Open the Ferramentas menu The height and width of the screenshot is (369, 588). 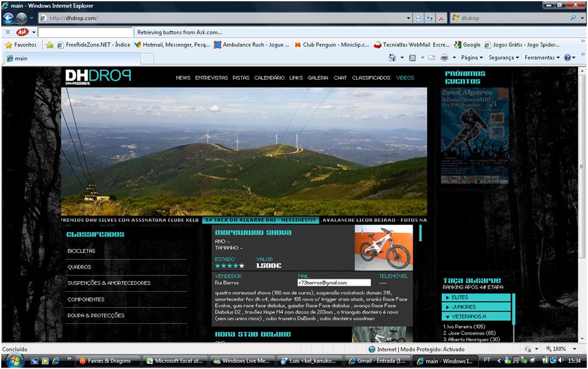pyautogui.click(x=542, y=58)
